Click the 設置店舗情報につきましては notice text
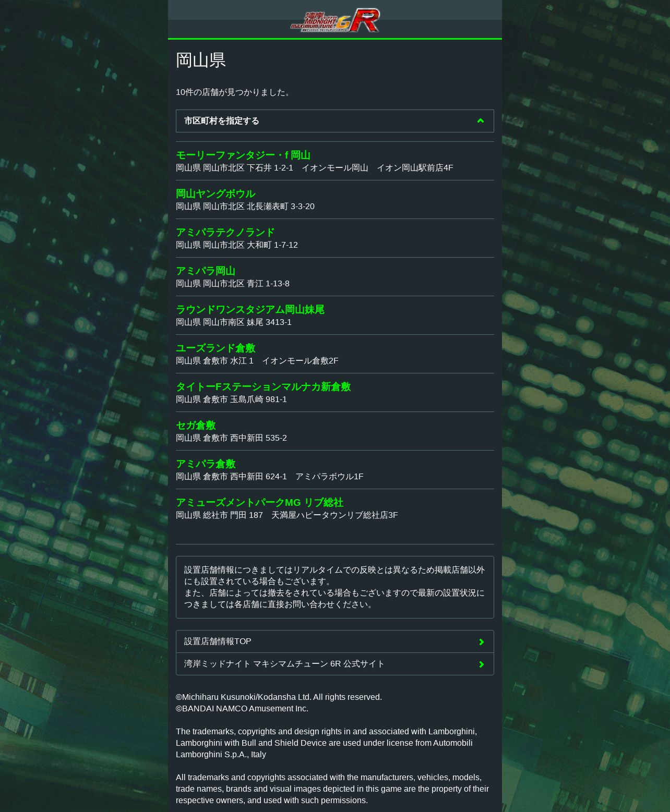Image resolution: width=670 pixels, height=812 pixels. pos(335,587)
